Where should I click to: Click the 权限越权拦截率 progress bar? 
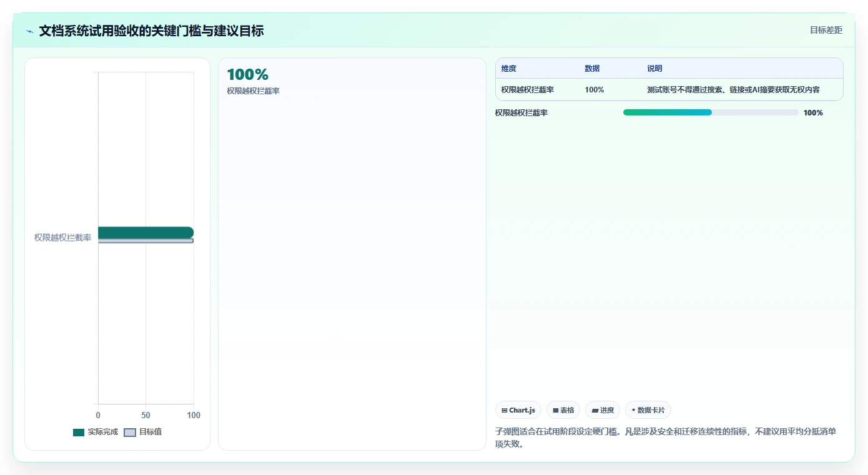(711, 112)
